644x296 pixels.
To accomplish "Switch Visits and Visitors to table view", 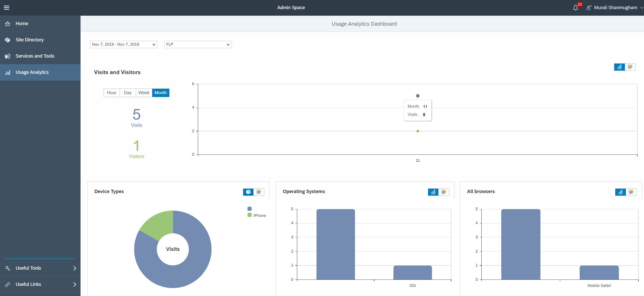I will pyautogui.click(x=630, y=67).
